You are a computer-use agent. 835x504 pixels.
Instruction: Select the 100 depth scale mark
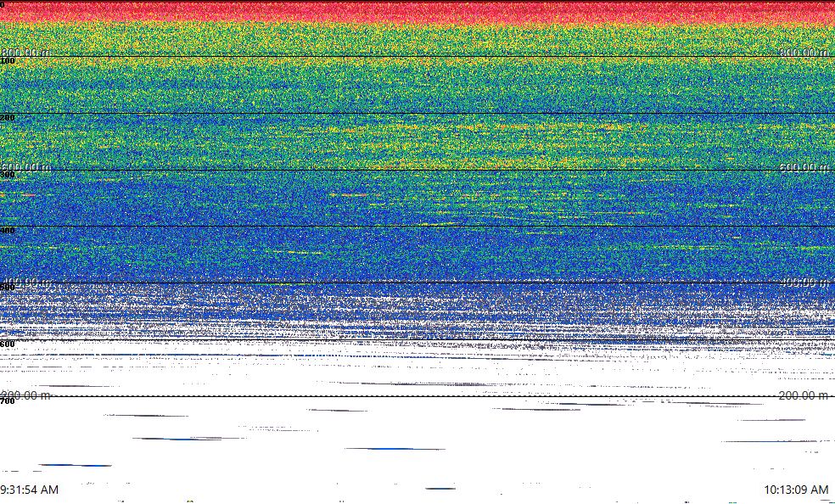point(8,61)
